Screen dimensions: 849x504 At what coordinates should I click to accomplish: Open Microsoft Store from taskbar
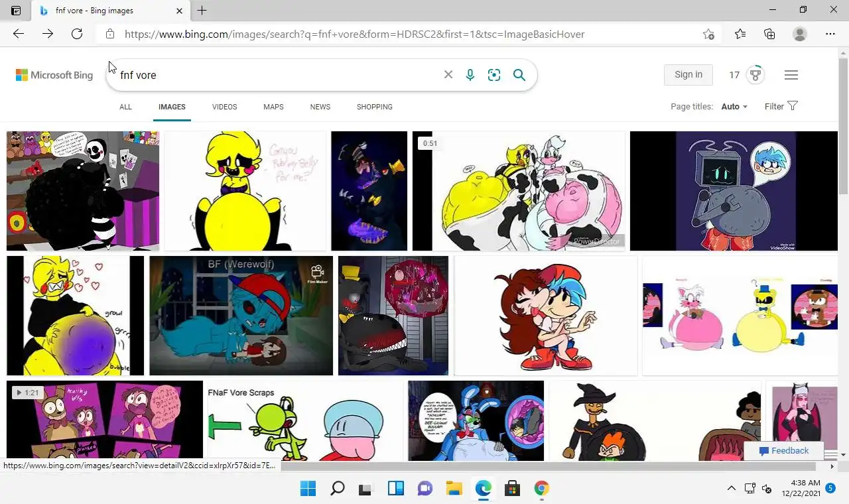tap(512, 489)
